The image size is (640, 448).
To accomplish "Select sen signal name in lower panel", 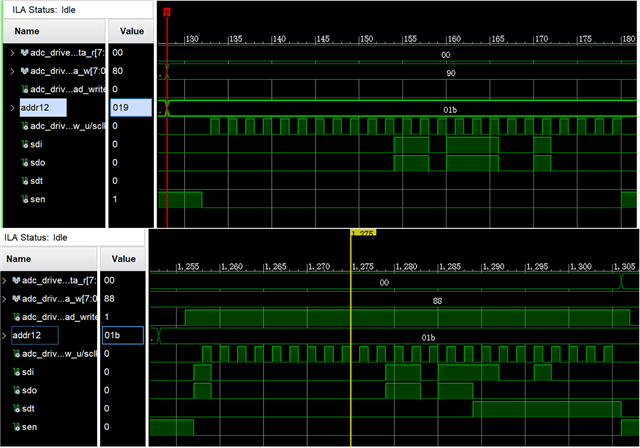I will [29, 427].
